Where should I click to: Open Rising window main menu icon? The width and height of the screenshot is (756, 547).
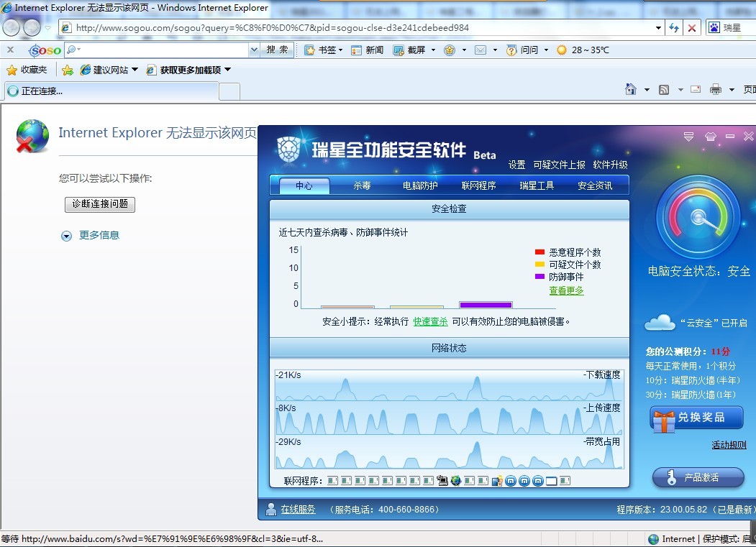pos(688,137)
